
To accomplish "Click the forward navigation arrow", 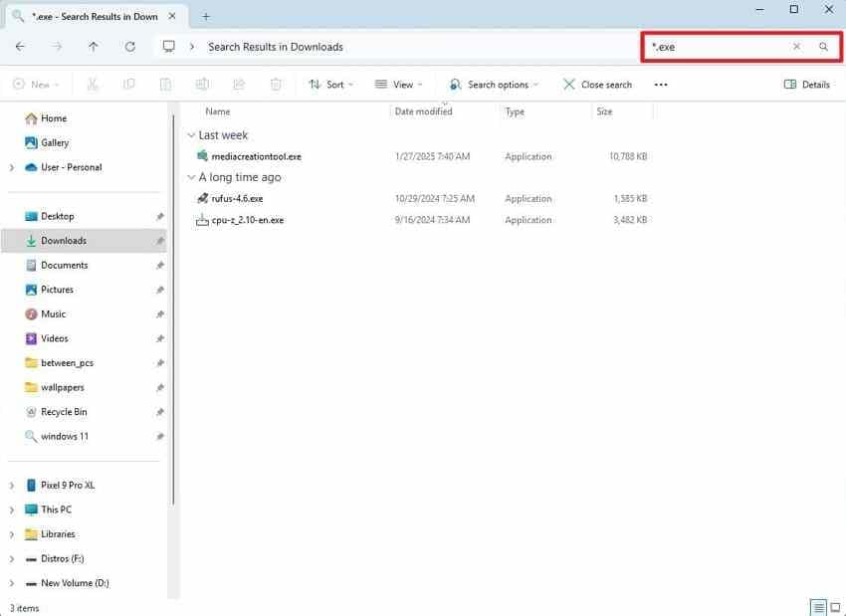I will pyautogui.click(x=57, y=47).
